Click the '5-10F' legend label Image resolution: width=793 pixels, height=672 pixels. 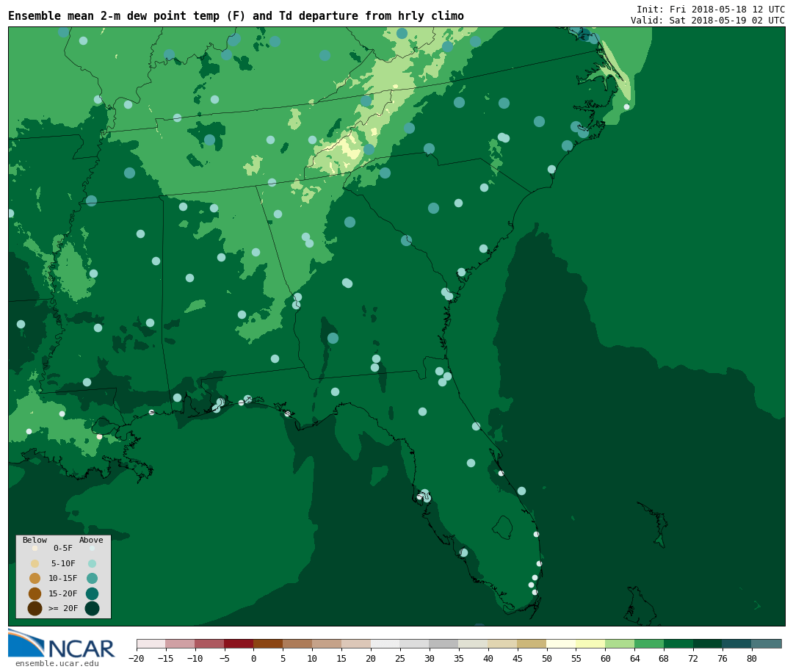tap(63, 563)
